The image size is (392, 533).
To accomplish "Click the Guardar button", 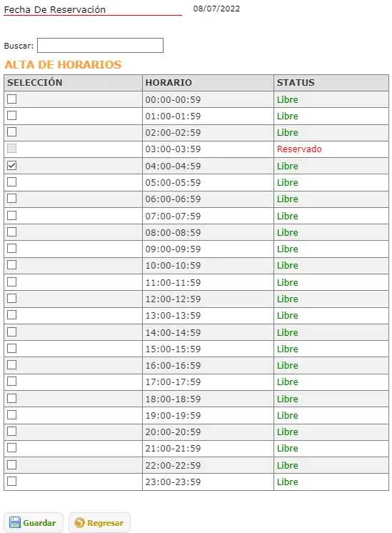I will [34, 523].
